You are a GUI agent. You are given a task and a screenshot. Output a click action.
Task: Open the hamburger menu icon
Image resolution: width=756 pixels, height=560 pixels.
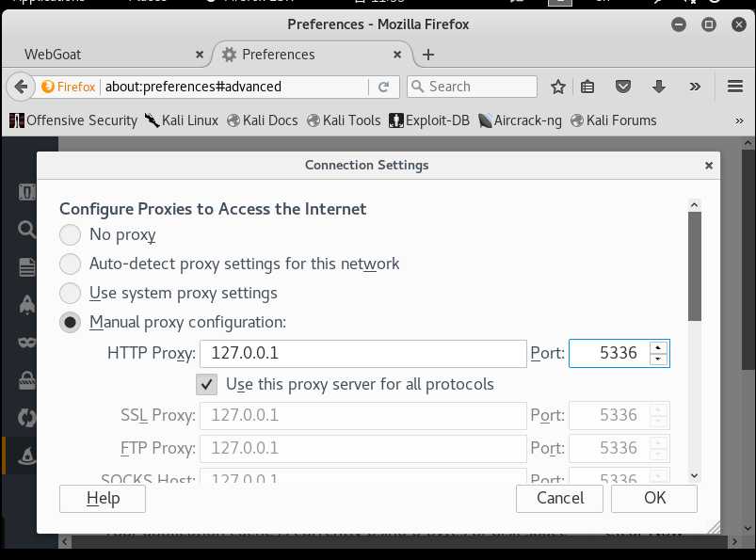735,87
